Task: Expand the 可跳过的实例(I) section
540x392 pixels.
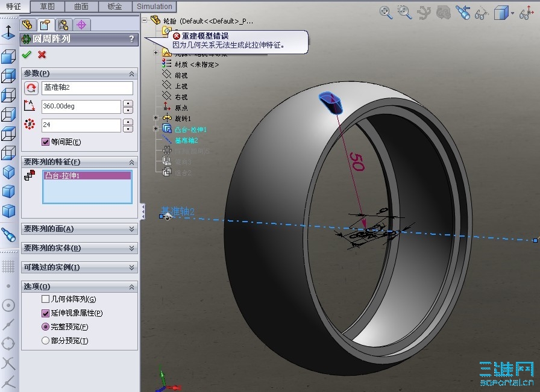Action: click(131, 267)
